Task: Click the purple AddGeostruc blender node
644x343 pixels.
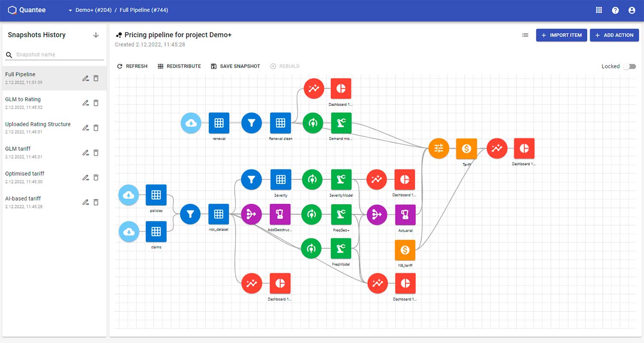Action: (280, 214)
